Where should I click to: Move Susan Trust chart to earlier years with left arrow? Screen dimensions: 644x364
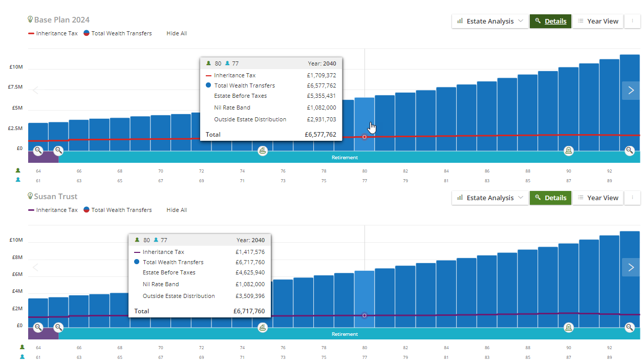pyautogui.click(x=36, y=267)
